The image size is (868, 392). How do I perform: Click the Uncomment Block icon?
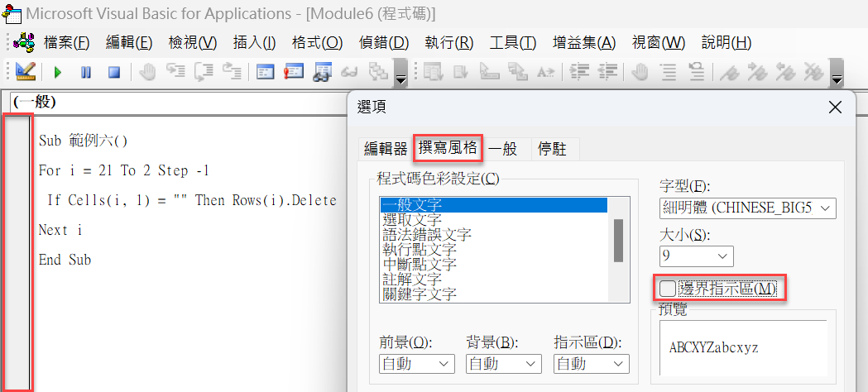(697, 72)
